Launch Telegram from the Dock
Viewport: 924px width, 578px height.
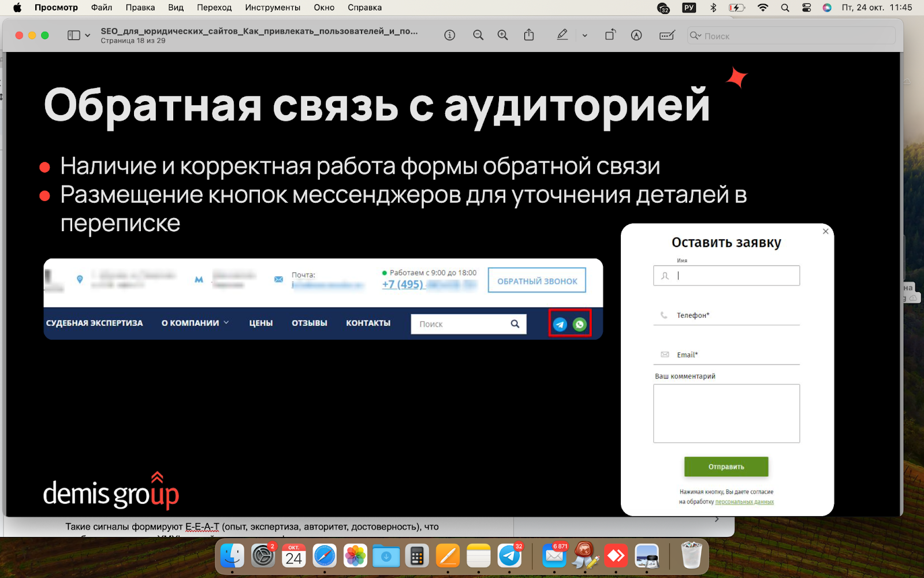click(510, 556)
